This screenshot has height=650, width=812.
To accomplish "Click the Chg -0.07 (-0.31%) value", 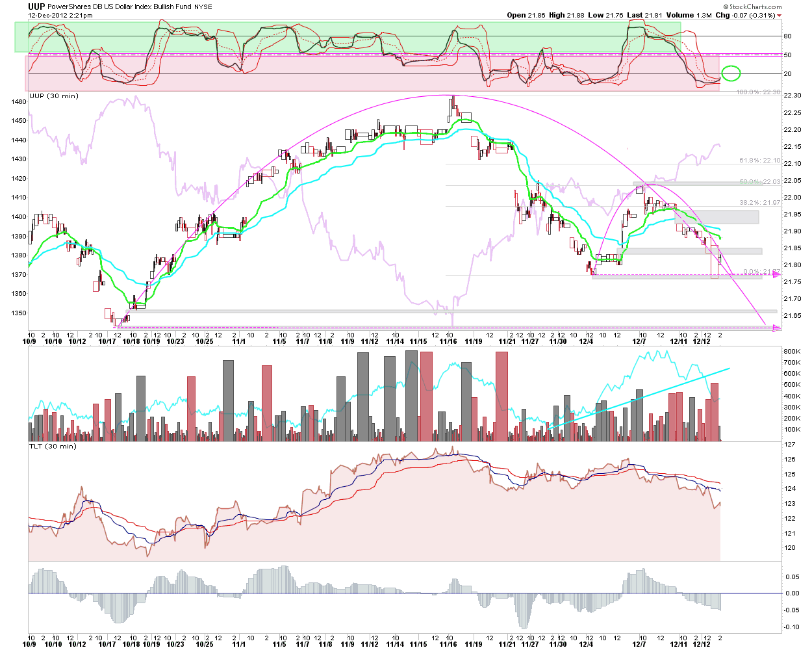I will click(745, 15).
